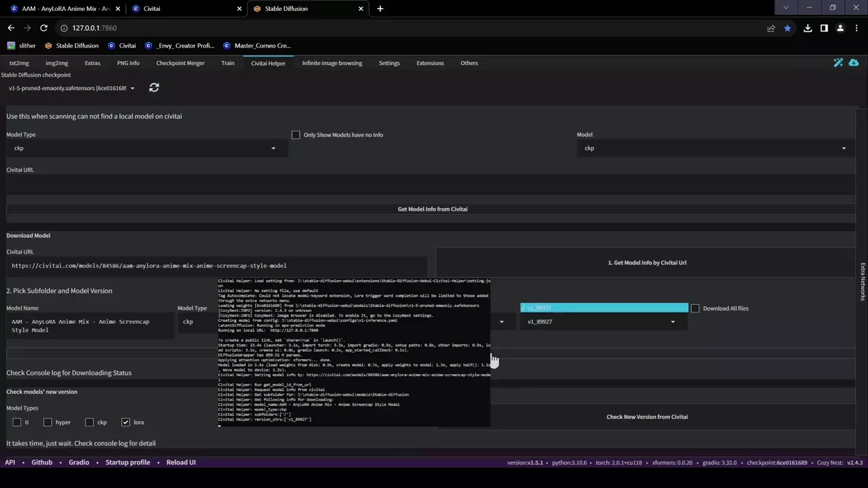Expand the Model Type ckp dropdown
This screenshot has height=488, width=868.
[146, 148]
